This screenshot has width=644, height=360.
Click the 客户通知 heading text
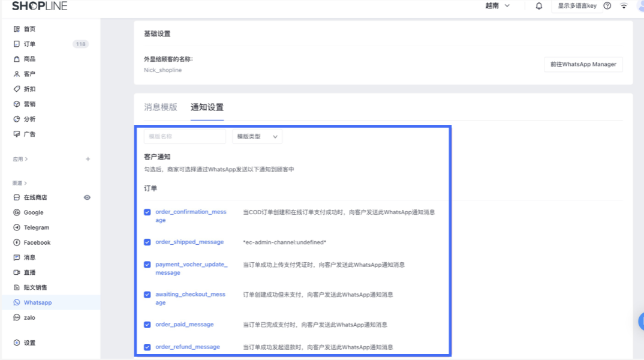157,157
